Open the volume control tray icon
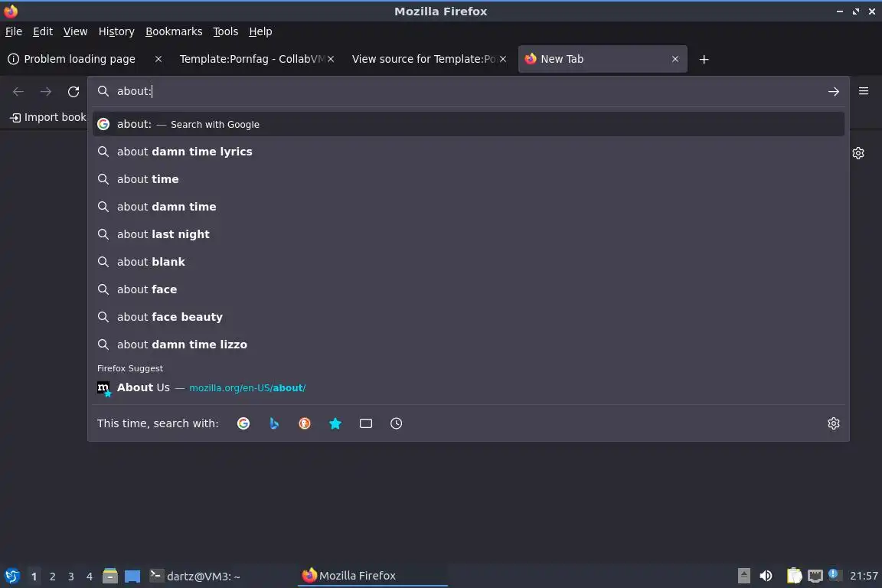Screen dimensions: 882x588 tap(766, 576)
